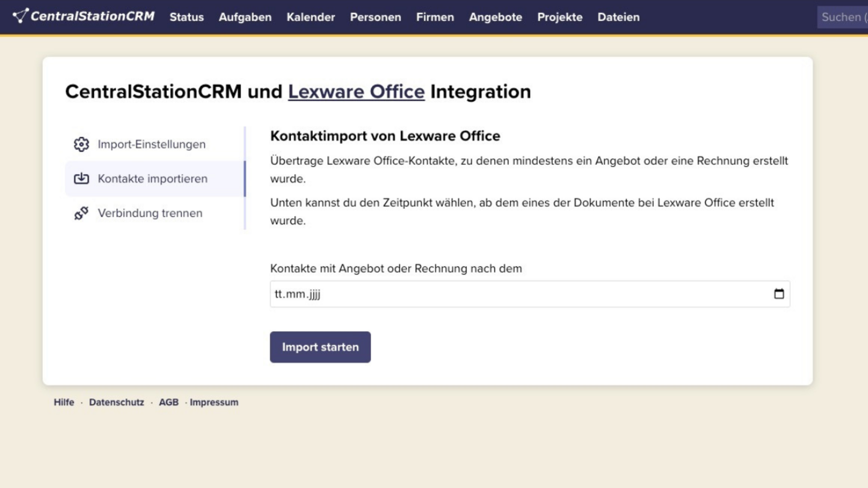Open the Kalender page
The image size is (868, 488).
point(310,17)
